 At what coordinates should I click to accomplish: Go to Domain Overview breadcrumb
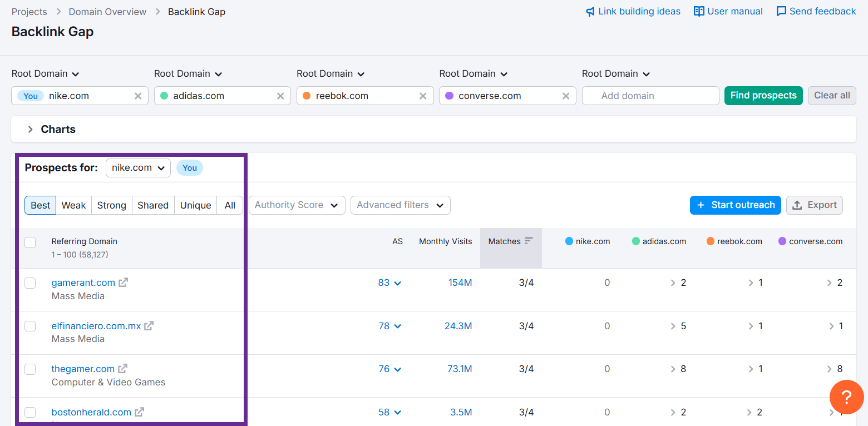108,12
